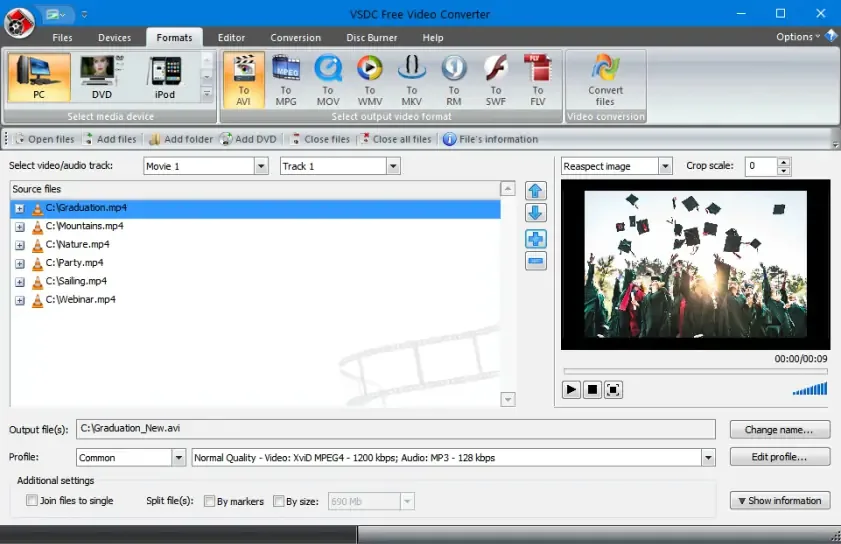Screen dimensions: 841x544
Task: Select the DVD media device
Action: click(101, 78)
